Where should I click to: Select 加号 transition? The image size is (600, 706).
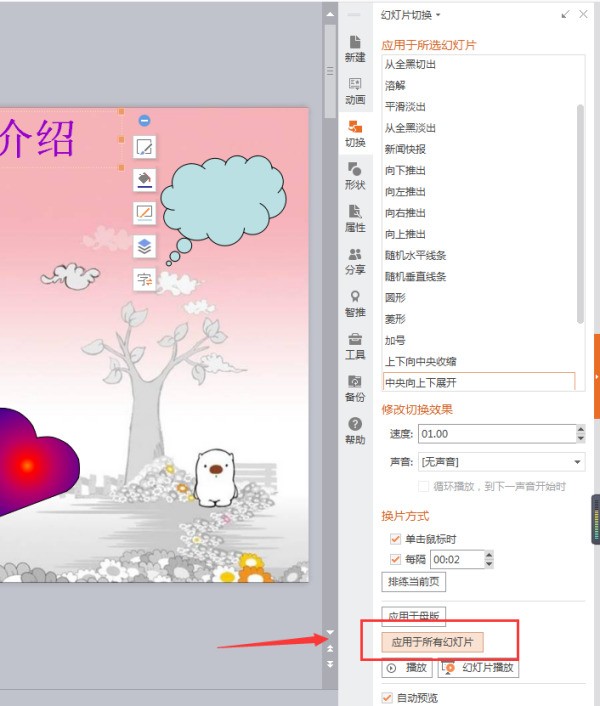[479, 340]
